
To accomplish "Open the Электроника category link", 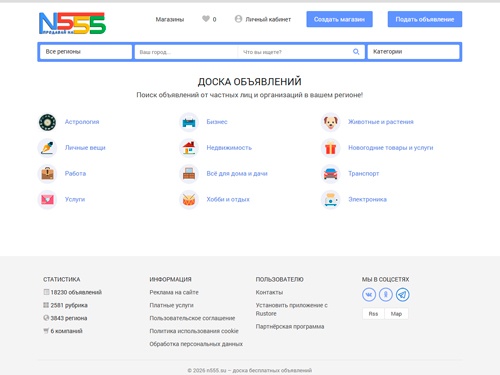I will tap(368, 199).
